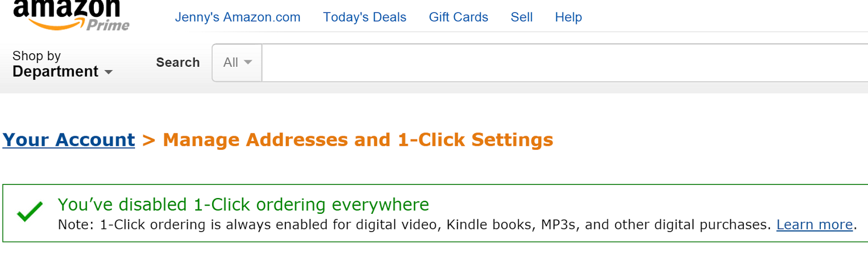
Task: Open the Gift Cards page
Action: pyautogui.click(x=458, y=17)
